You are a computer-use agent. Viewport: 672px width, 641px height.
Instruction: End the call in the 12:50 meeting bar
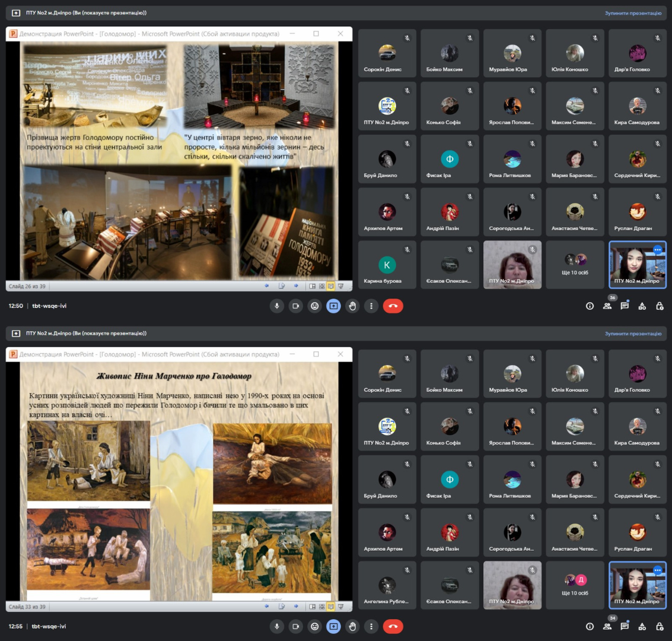pyautogui.click(x=393, y=306)
